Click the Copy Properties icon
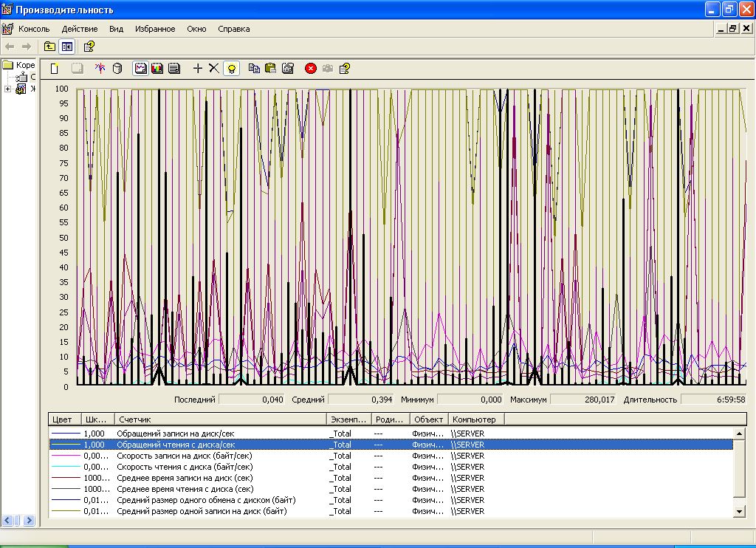 click(254, 69)
